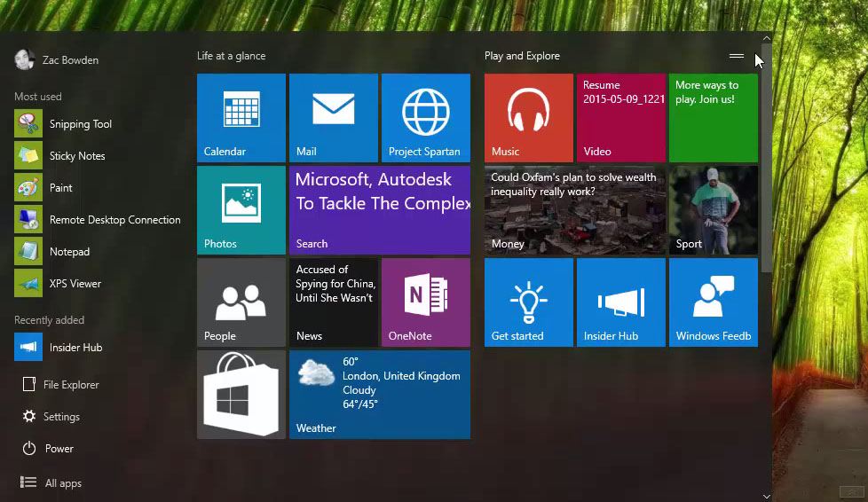Open the Weather tile for London

[380, 395]
